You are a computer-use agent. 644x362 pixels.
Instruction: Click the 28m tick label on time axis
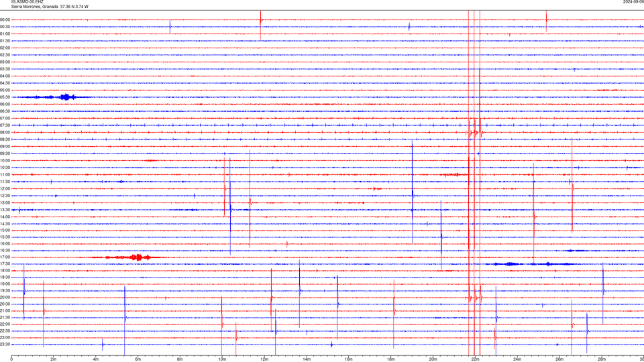(x=602, y=359)
